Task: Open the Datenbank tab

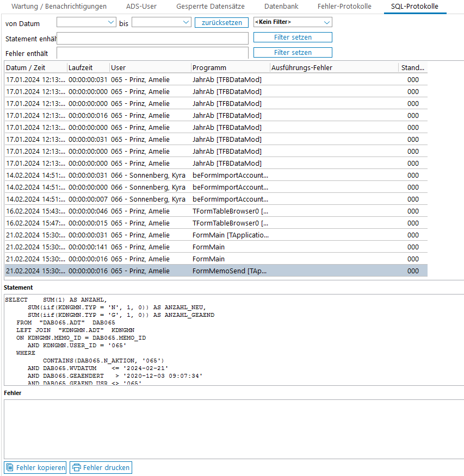Action: (x=281, y=7)
